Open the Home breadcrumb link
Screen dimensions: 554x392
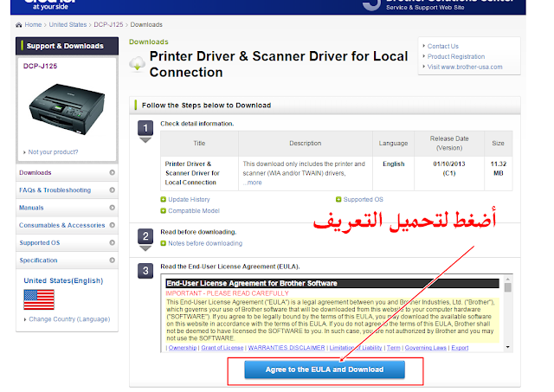[x=33, y=25]
